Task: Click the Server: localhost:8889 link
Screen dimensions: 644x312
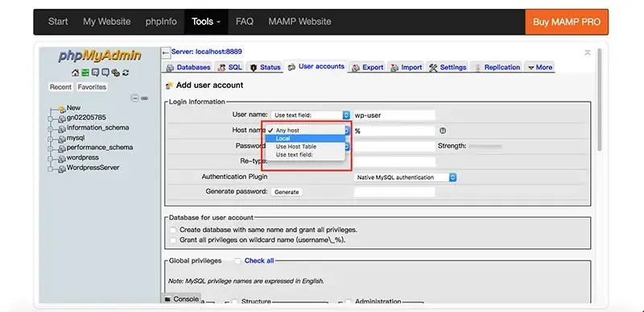Action: click(x=207, y=52)
